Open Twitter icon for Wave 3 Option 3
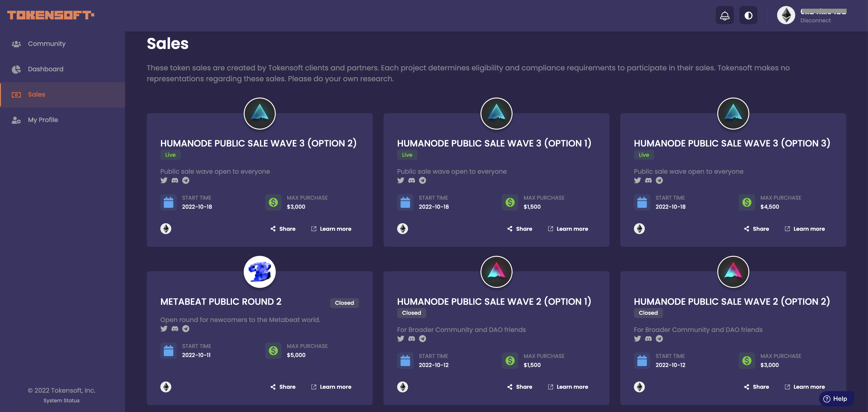868x412 pixels. click(x=638, y=180)
